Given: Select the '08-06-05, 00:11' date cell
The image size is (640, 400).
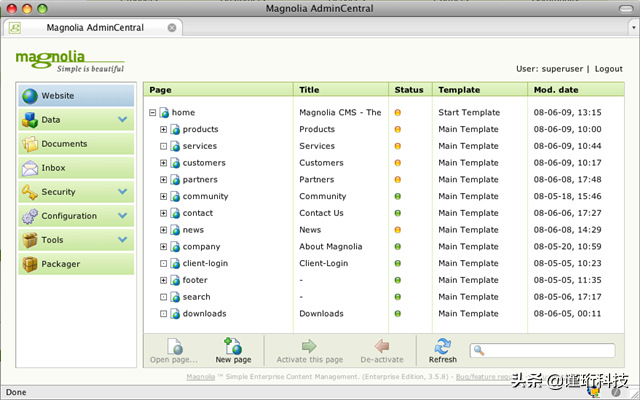Looking at the screenshot, I should (567, 313).
